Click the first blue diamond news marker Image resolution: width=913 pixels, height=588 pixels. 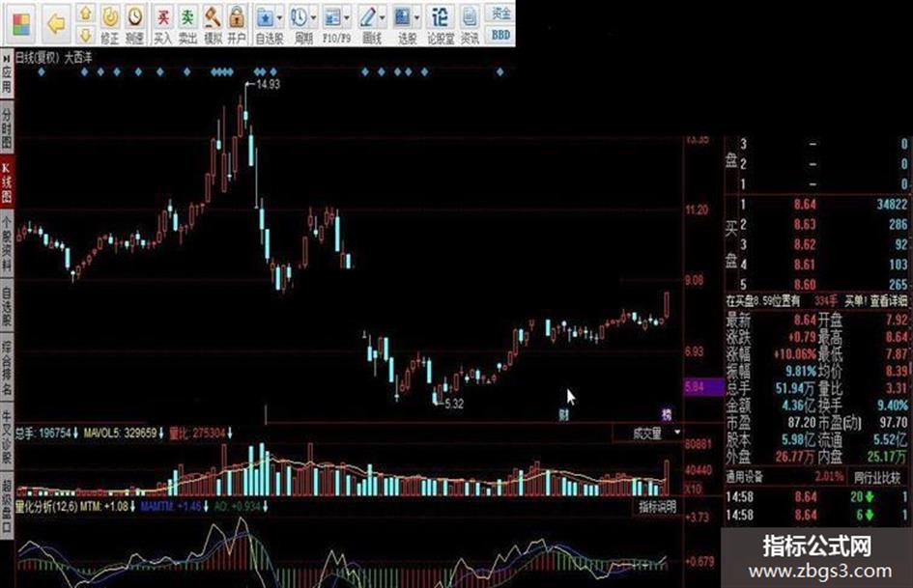point(42,72)
